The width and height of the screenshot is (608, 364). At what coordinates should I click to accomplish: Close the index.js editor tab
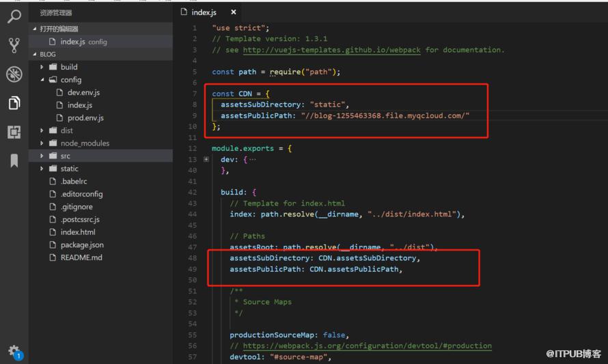234,12
